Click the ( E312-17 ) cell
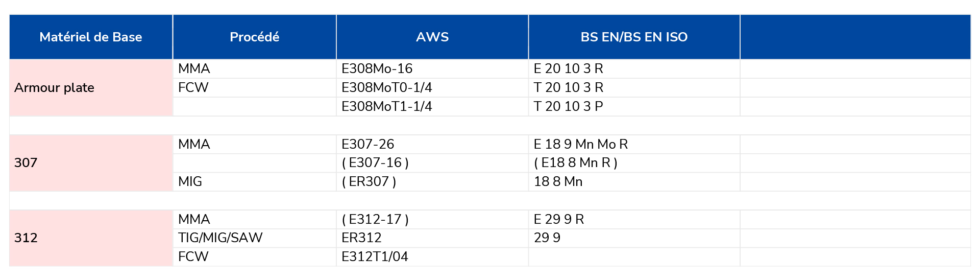 coord(432,219)
